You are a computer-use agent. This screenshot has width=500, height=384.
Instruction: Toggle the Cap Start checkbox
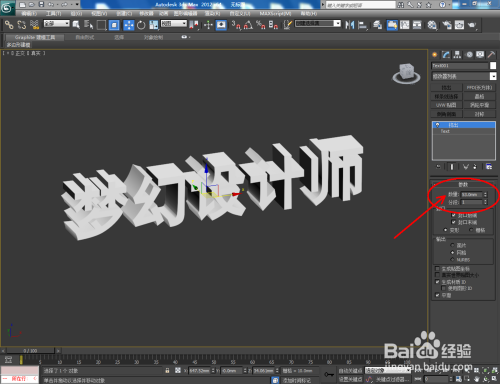tap(453, 215)
